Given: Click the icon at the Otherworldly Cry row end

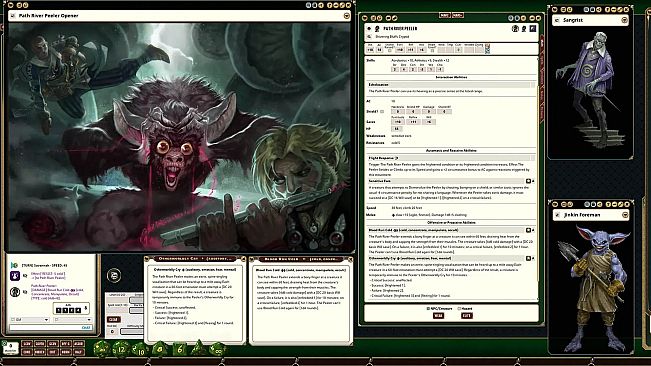Looking at the screenshot, I should click(x=529, y=259).
